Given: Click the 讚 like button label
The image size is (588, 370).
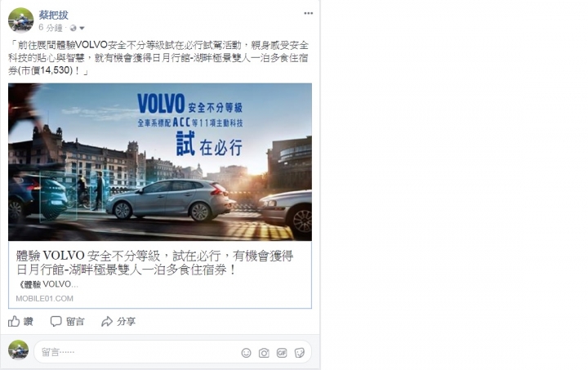Looking at the screenshot, I should (29, 321).
